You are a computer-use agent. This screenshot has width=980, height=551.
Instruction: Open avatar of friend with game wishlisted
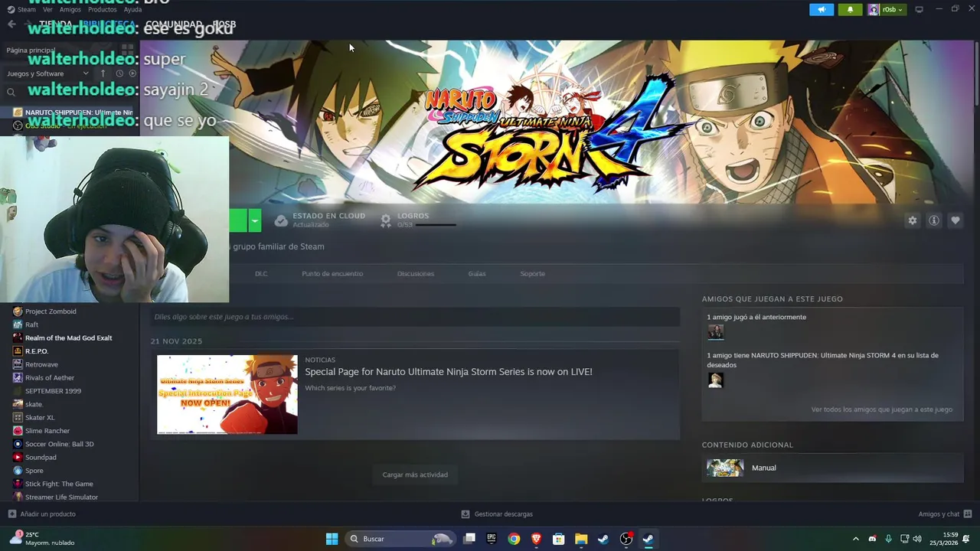coord(716,380)
